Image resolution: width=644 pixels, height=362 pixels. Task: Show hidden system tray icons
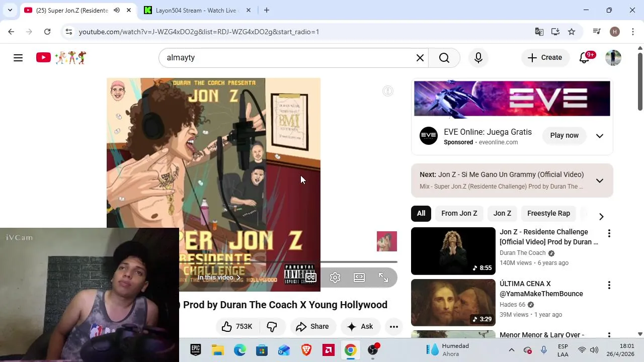512,350
